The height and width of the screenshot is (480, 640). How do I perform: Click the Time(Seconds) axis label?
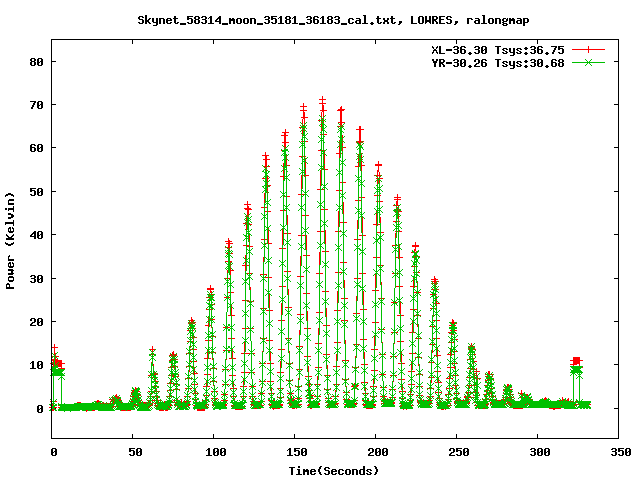coord(333,471)
